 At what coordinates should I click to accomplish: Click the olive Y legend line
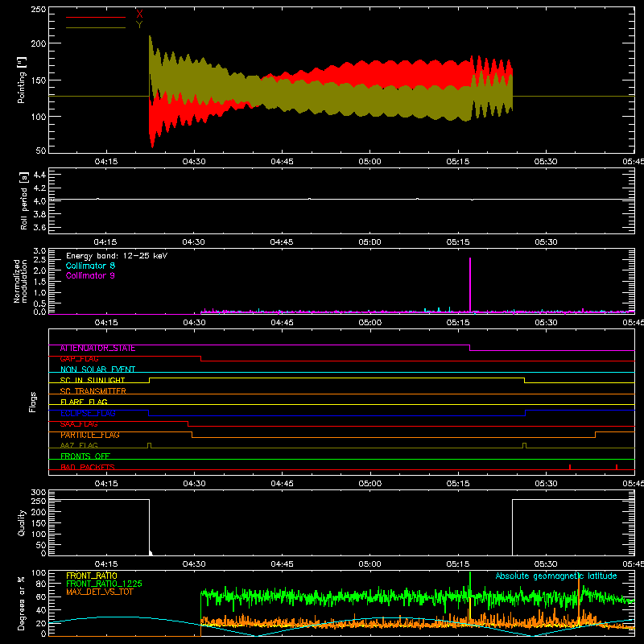[96, 27]
